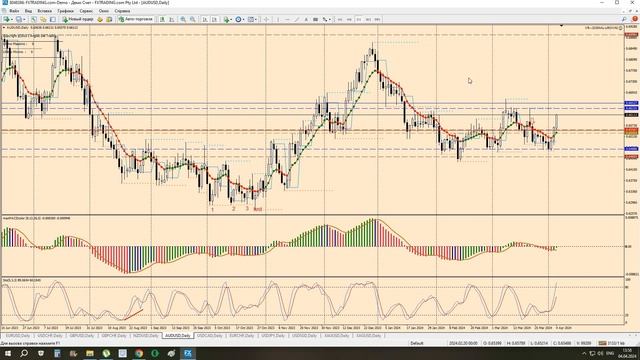The width and height of the screenshot is (640, 360).
Task: Expand the Templates dropdown arrow
Action: 256,19
